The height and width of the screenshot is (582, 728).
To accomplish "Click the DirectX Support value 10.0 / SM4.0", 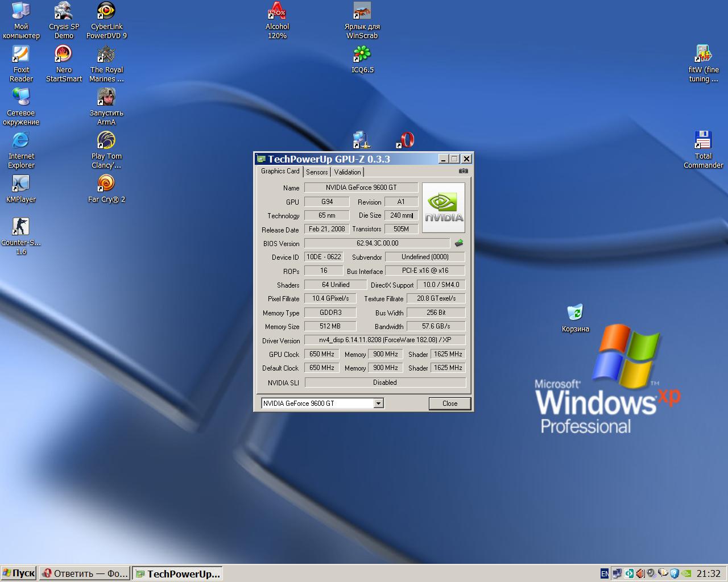I will [441, 285].
